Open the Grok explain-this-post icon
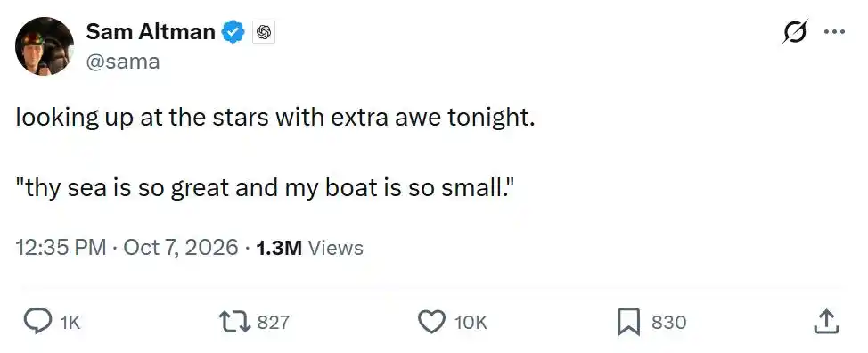 [795, 31]
